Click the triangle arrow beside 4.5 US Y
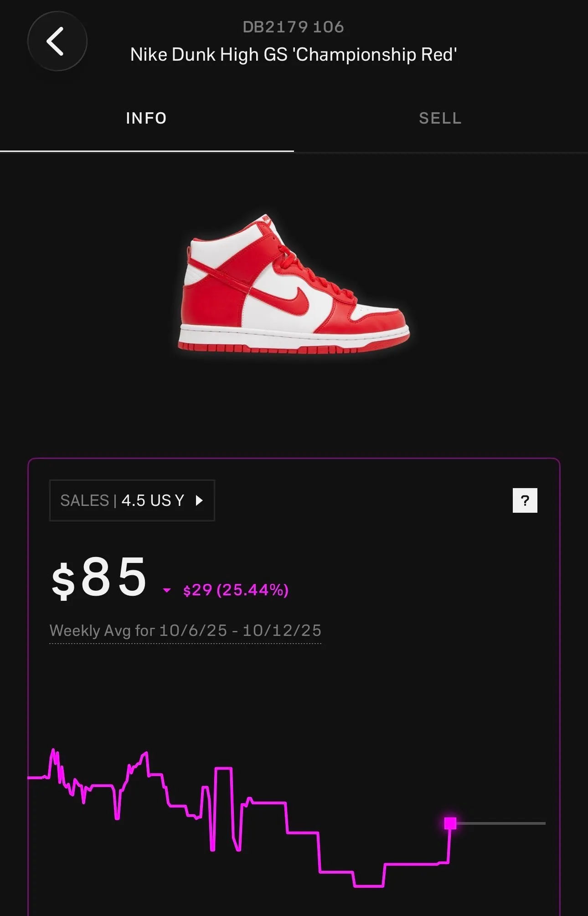This screenshot has width=588, height=916. [199, 500]
